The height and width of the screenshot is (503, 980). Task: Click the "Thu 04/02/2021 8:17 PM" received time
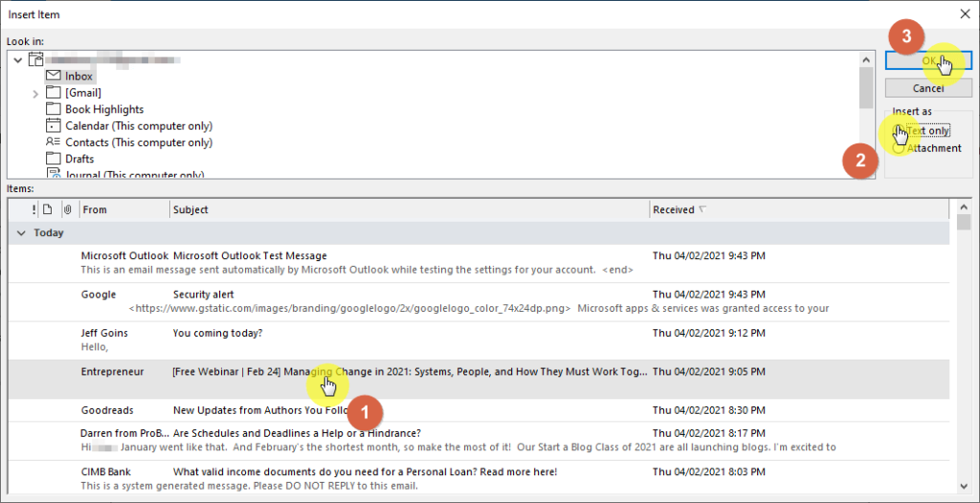709,433
